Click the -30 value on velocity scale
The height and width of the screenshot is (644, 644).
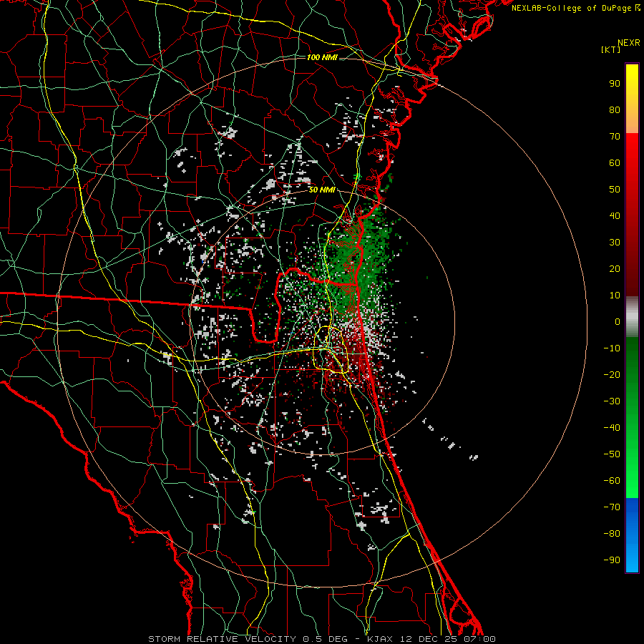click(612, 401)
